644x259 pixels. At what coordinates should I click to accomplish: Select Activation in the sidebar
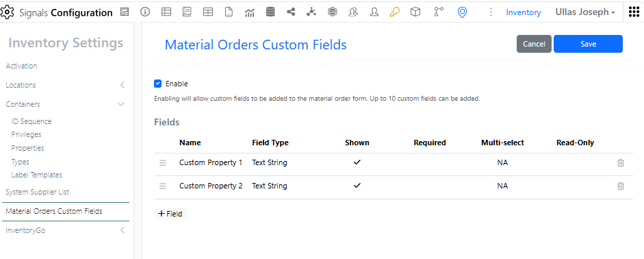tap(21, 66)
